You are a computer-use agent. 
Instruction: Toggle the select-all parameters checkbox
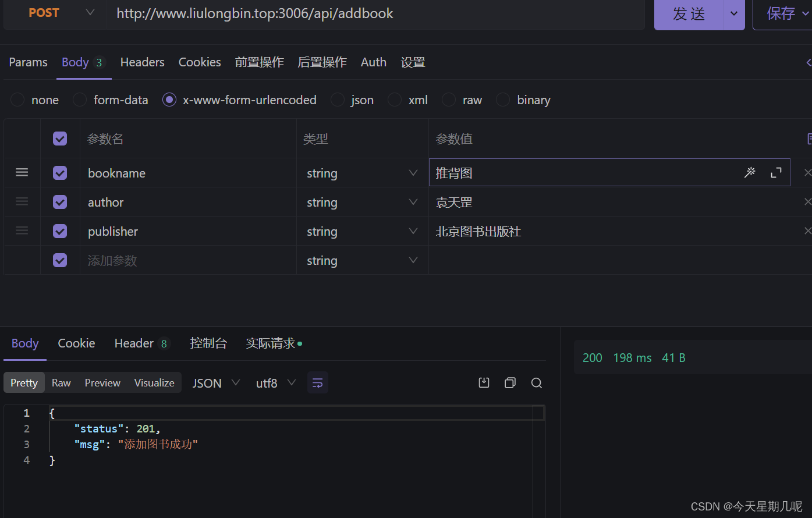[60, 139]
